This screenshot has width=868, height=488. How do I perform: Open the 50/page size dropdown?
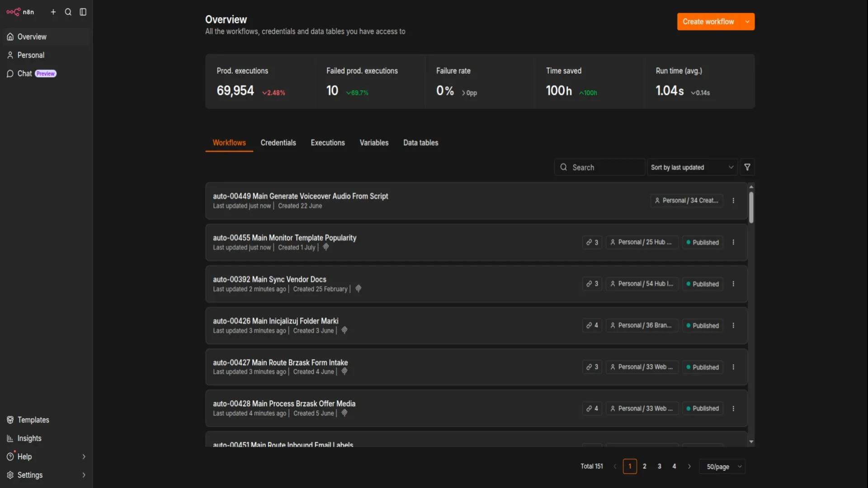[x=722, y=466]
